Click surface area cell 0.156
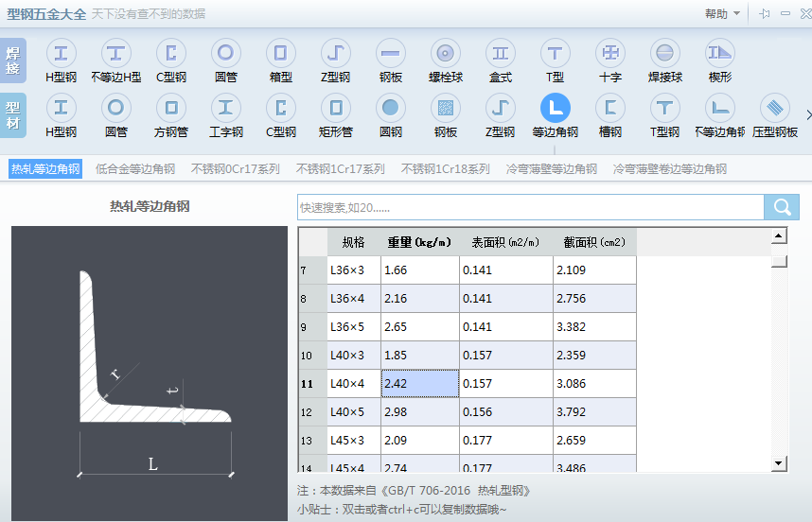This screenshot has height=522, width=812. click(506, 412)
